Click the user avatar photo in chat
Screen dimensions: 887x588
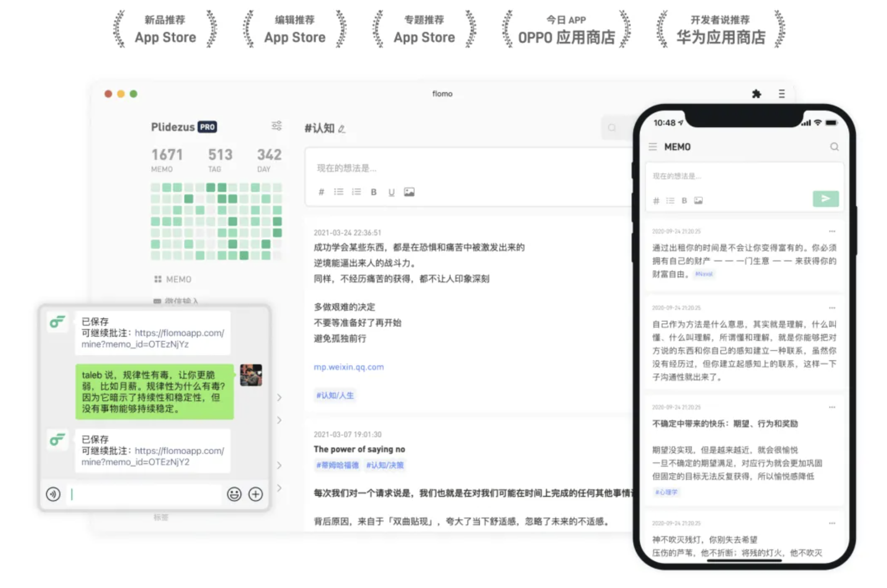point(251,375)
